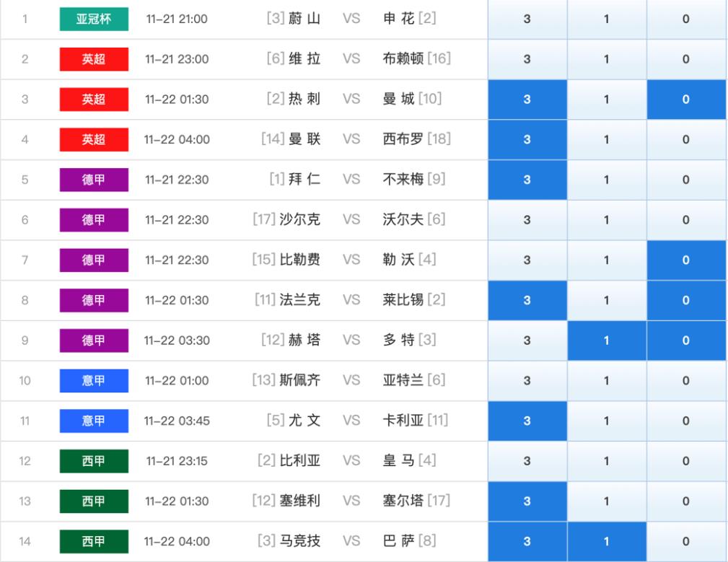
Task: Choose away win (0) for 拜仁 vs 不来梅
Action: 686,180
